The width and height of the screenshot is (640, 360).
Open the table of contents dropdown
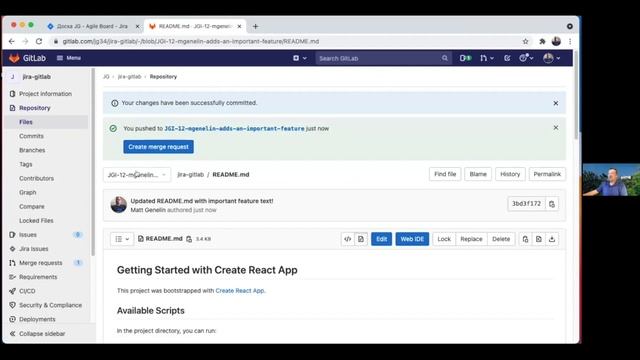pyautogui.click(x=122, y=239)
